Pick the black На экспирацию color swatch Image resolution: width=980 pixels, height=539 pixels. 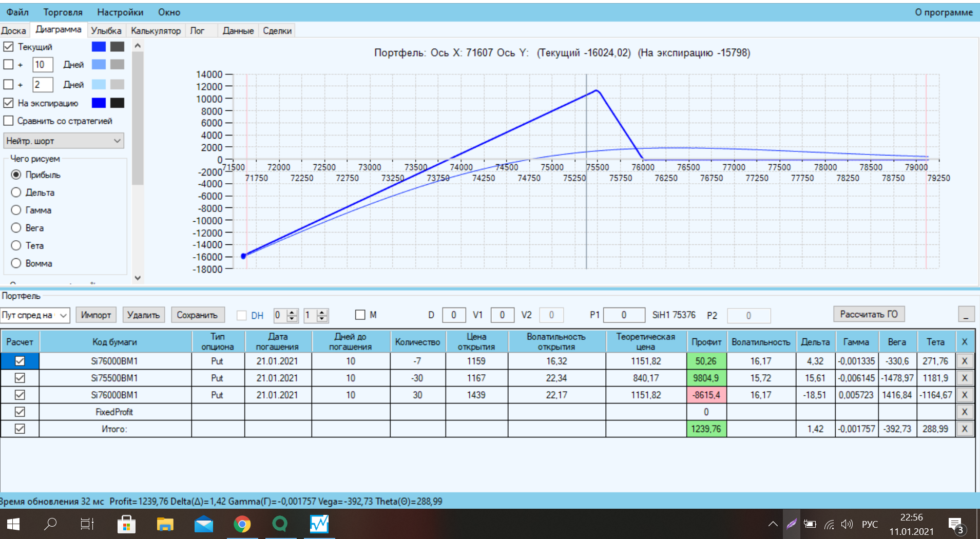click(118, 103)
